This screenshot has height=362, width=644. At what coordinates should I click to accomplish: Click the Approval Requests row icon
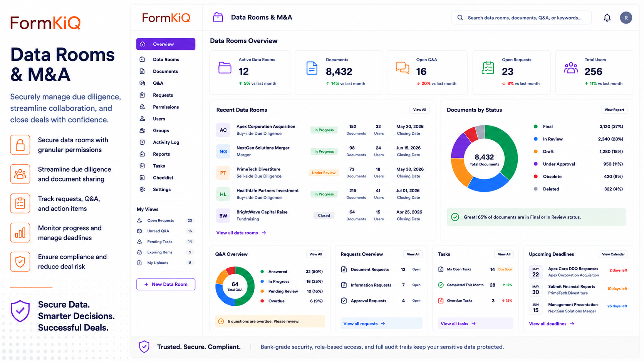click(x=344, y=301)
